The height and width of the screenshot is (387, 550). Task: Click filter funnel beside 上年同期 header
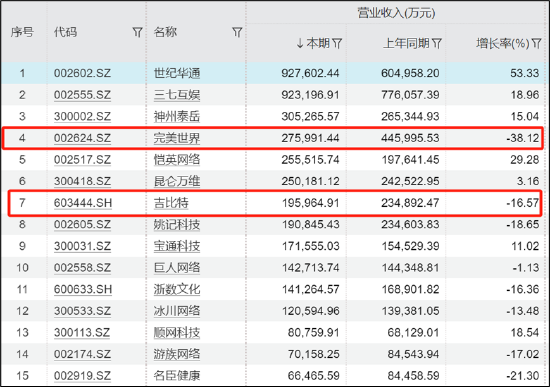pyautogui.click(x=437, y=44)
